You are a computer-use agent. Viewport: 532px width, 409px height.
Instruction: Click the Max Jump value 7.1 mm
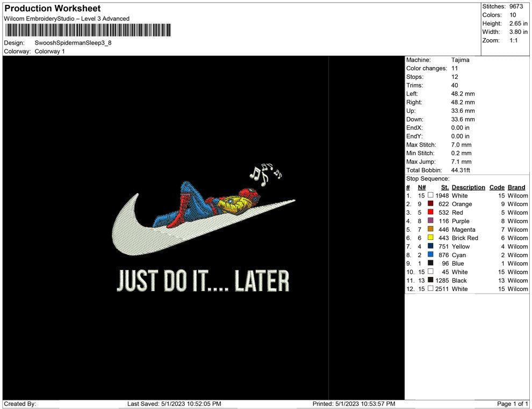(x=461, y=162)
